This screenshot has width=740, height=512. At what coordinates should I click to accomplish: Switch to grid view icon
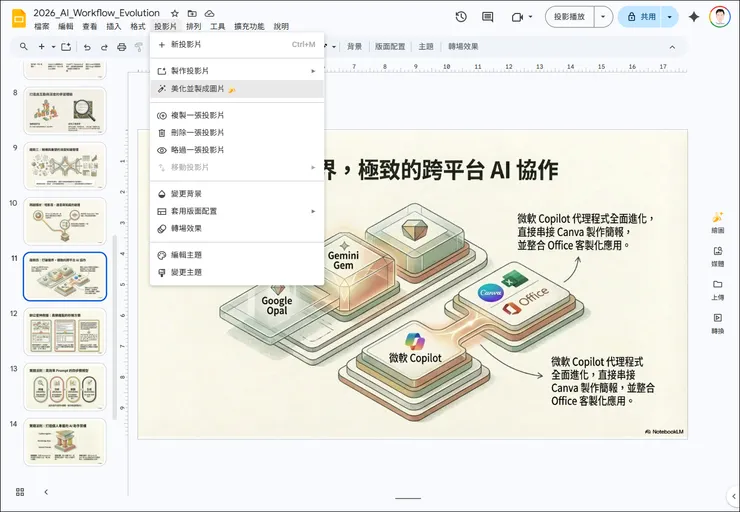(x=20, y=492)
